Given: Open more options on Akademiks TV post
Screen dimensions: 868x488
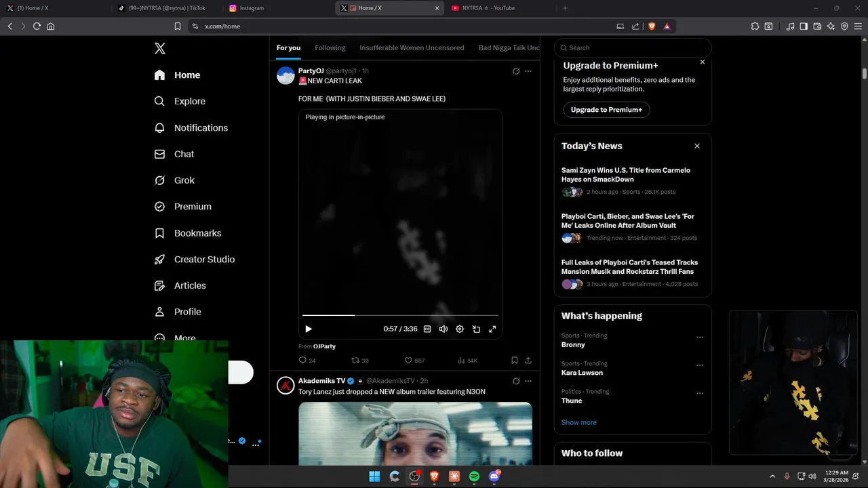Looking at the screenshot, I should [528, 381].
